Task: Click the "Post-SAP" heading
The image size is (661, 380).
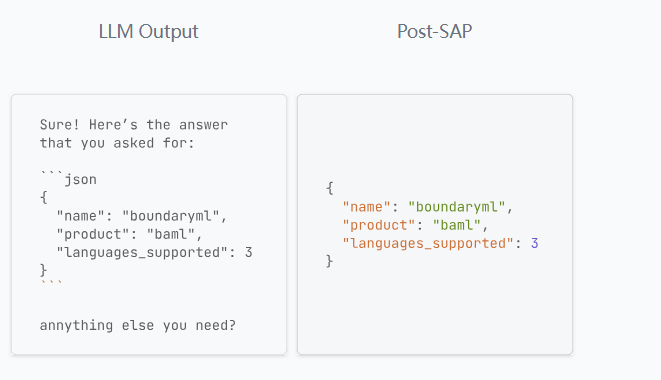Action: (x=434, y=32)
